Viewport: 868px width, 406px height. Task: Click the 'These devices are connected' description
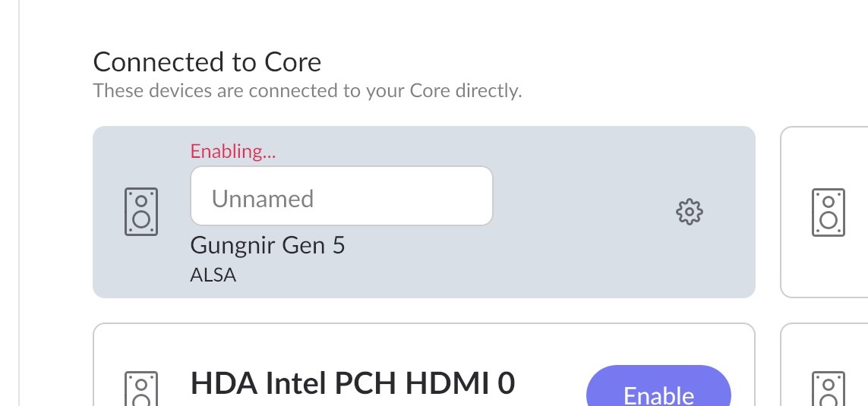point(308,91)
